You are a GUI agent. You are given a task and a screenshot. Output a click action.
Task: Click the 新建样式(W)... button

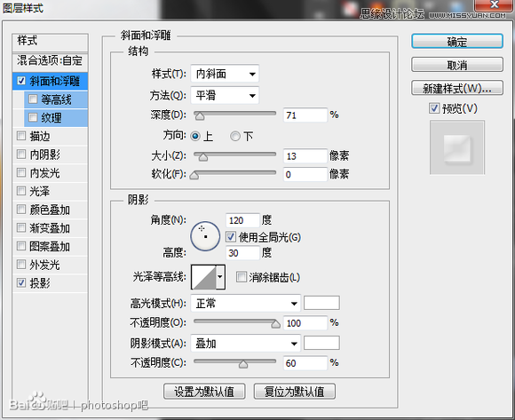point(457,88)
